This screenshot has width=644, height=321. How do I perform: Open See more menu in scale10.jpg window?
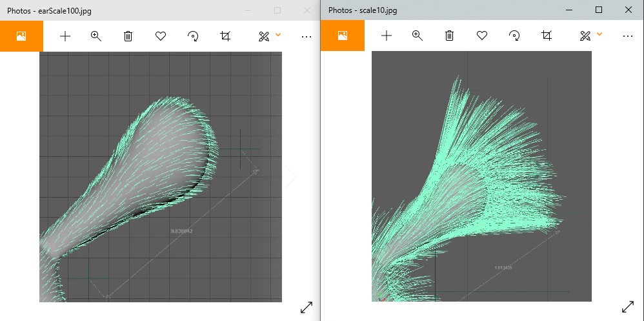coord(628,36)
